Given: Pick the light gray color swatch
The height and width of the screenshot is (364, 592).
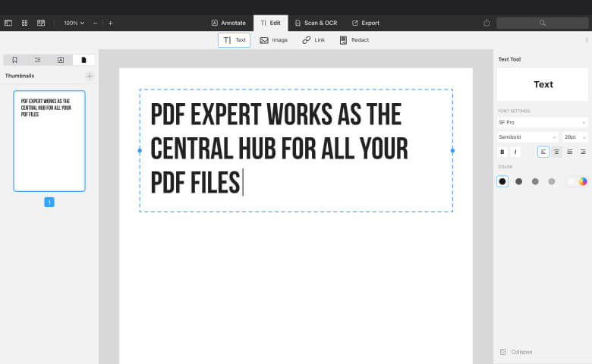Looking at the screenshot, I should [x=552, y=181].
